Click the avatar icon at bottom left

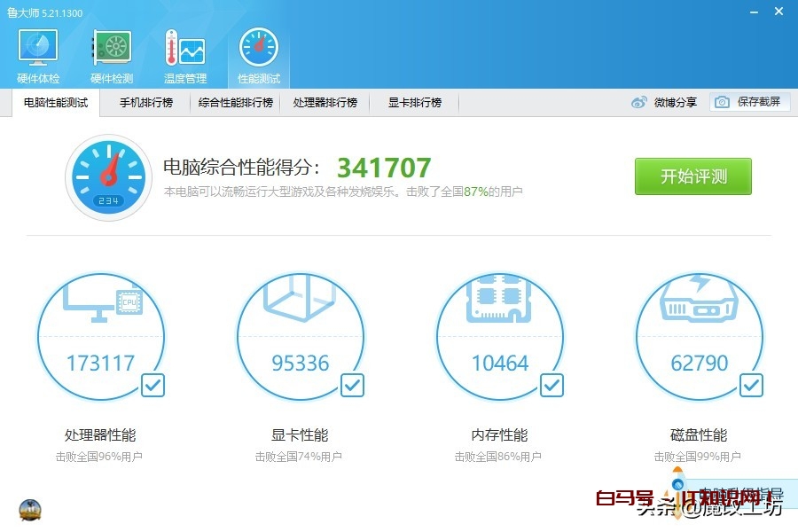click(30, 510)
